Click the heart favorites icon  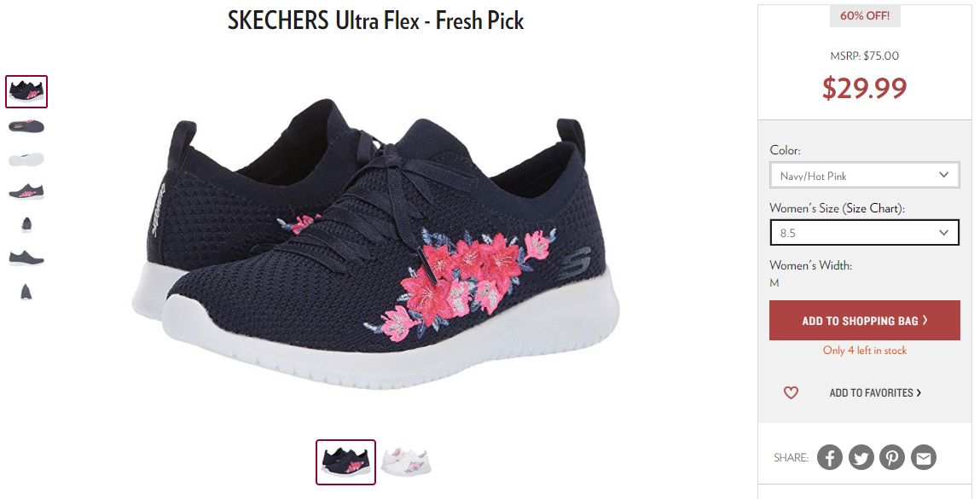click(791, 392)
